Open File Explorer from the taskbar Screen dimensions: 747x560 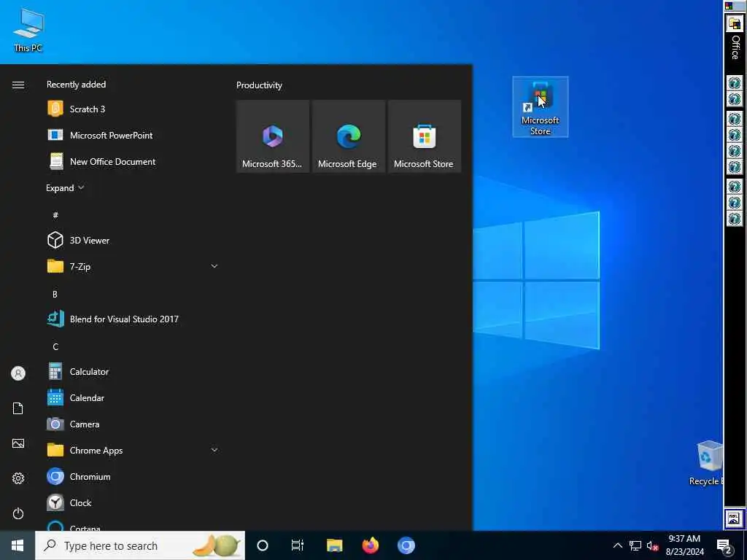(334, 545)
